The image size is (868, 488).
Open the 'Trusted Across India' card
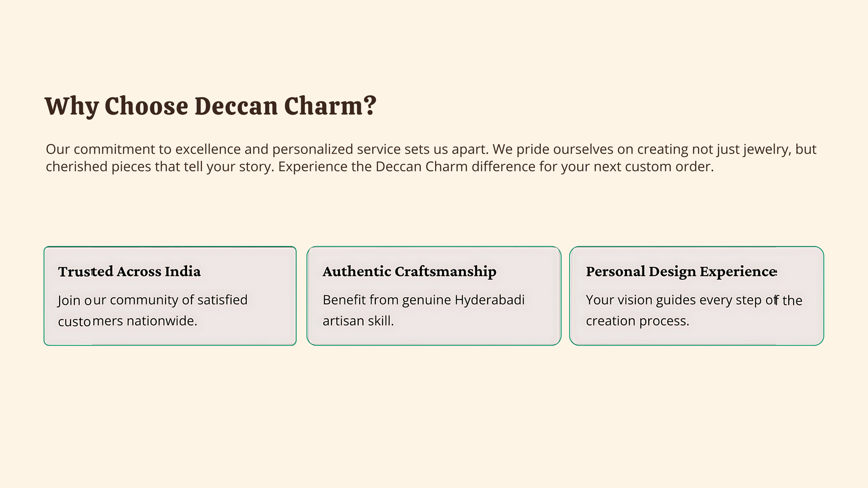[170, 296]
